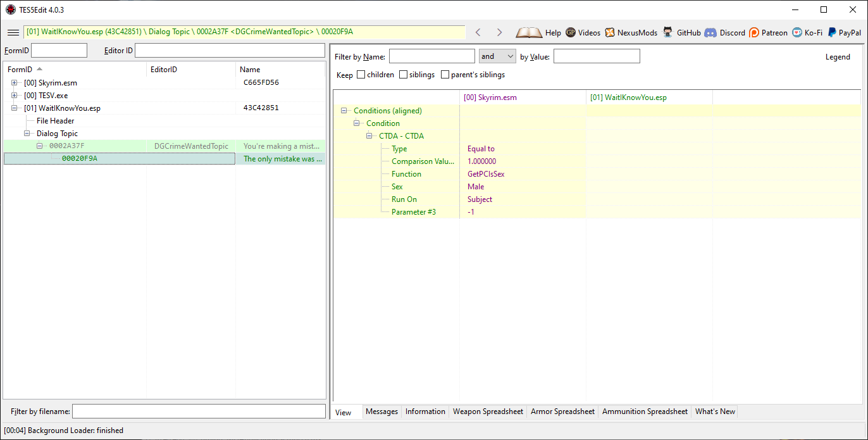Open the PayPal icon
The image size is (868, 440).
(832, 32)
